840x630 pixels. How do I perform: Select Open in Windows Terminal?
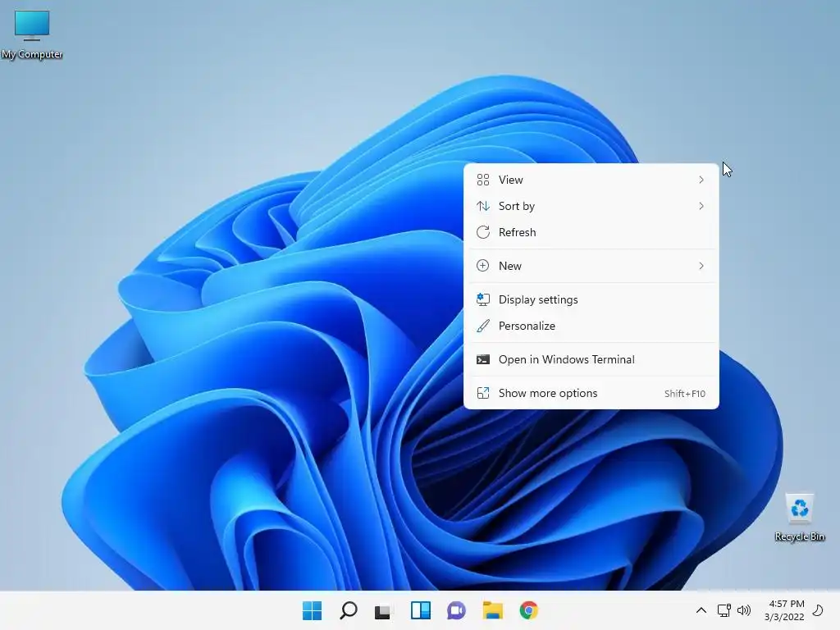tap(591, 360)
